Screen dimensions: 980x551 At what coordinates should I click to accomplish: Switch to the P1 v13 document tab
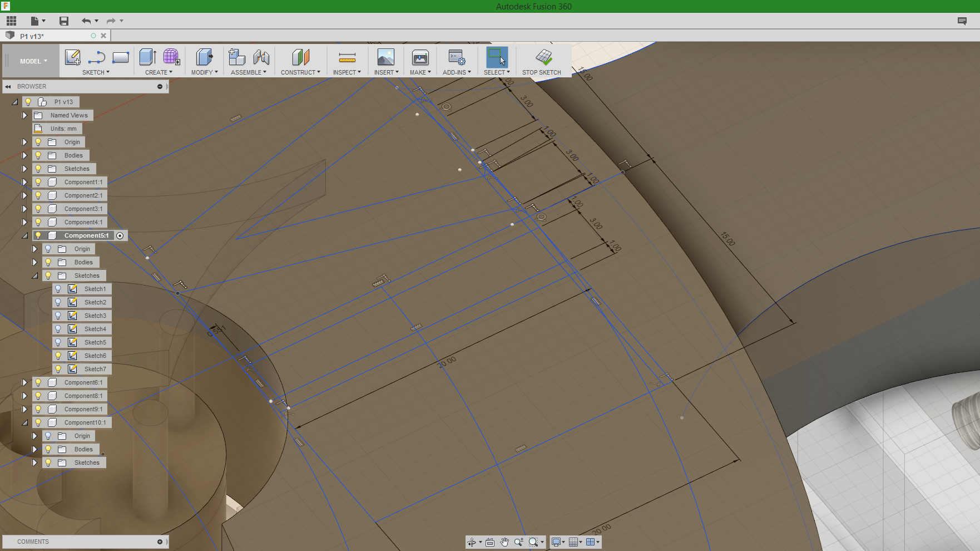32,36
